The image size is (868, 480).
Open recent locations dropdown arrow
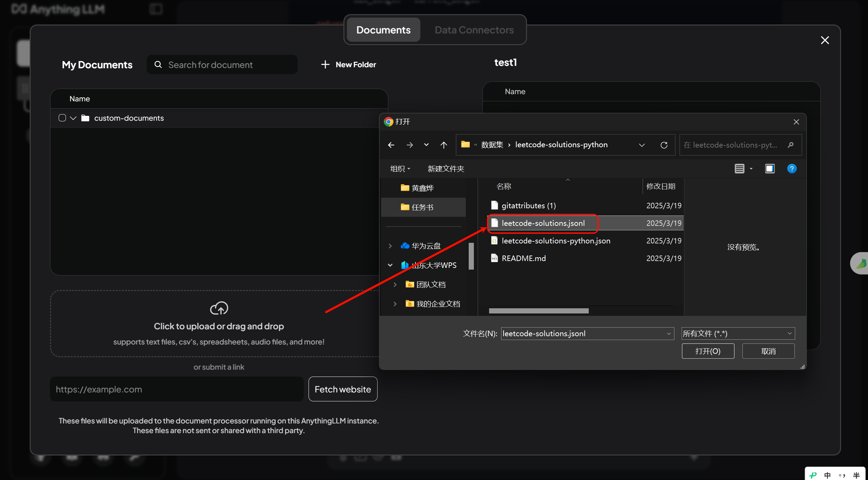click(x=426, y=145)
